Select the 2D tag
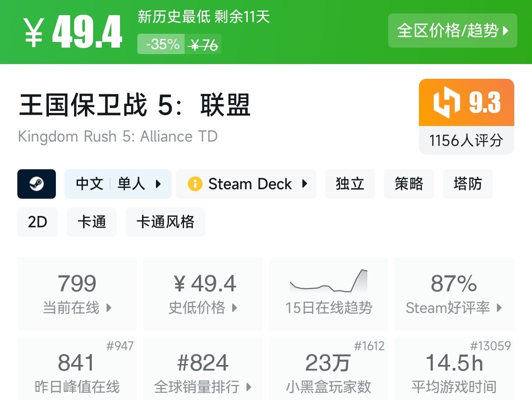 click(x=38, y=222)
